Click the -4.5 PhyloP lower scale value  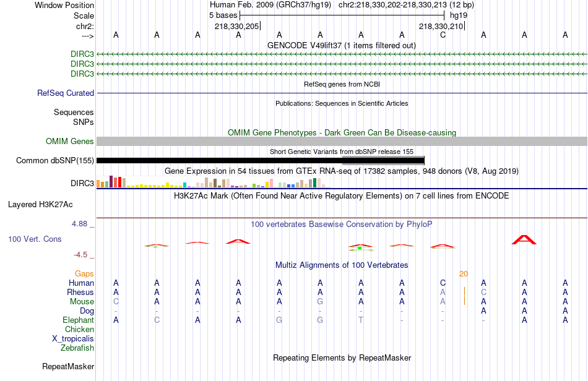[x=80, y=255]
